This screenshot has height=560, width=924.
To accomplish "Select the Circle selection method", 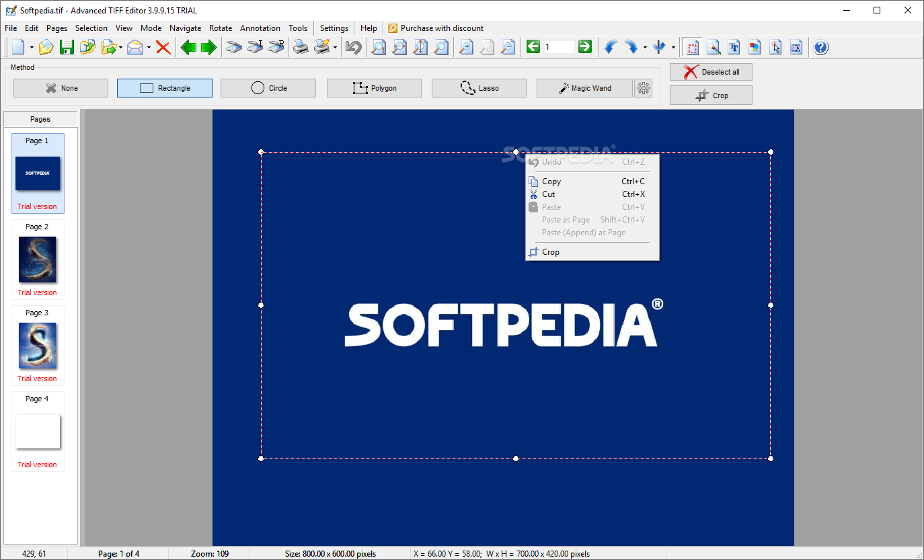I will click(x=268, y=88).
